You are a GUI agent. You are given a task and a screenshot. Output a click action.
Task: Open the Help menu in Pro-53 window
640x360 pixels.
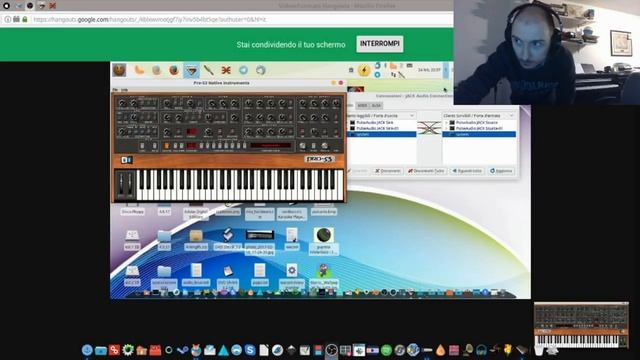pyautogui.click(x=124, y=89)
